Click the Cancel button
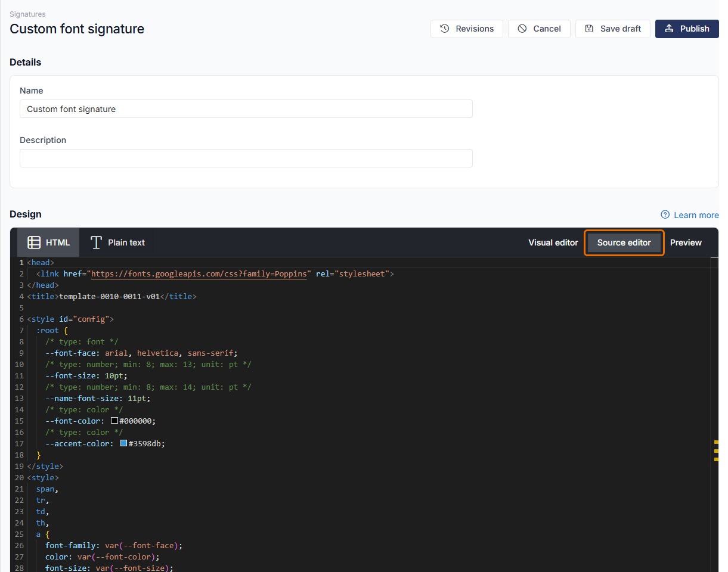 point(539,29)
